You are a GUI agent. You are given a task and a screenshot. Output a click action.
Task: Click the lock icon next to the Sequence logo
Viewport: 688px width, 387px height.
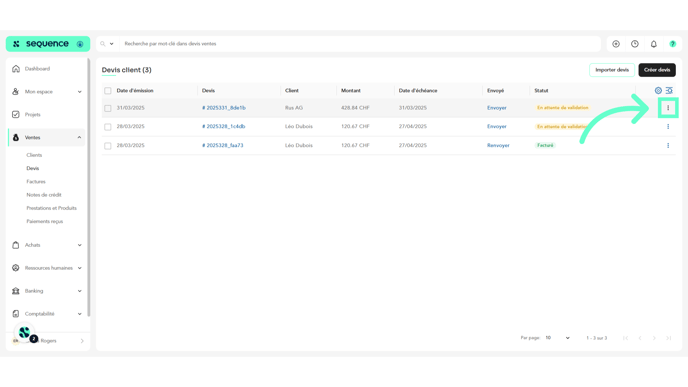tap(80, 44)
